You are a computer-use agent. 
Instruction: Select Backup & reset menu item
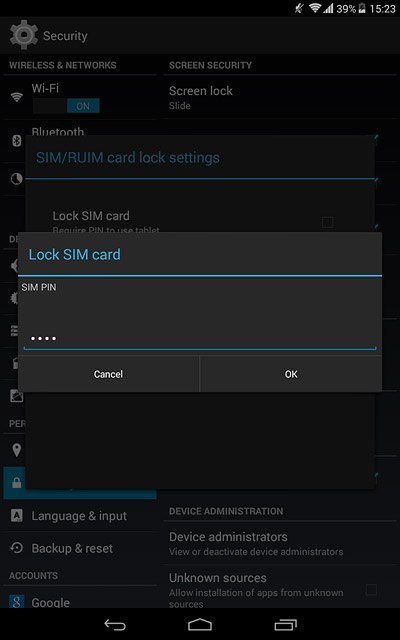(80, 548)
